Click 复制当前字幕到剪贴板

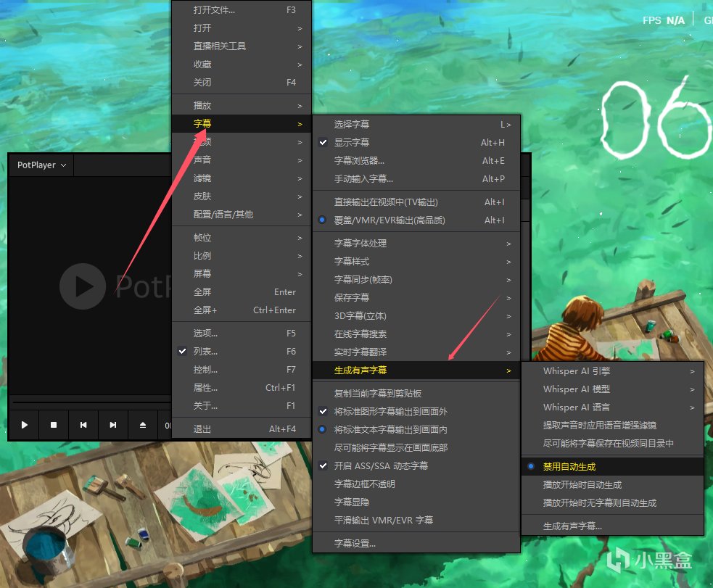point(416,393)
